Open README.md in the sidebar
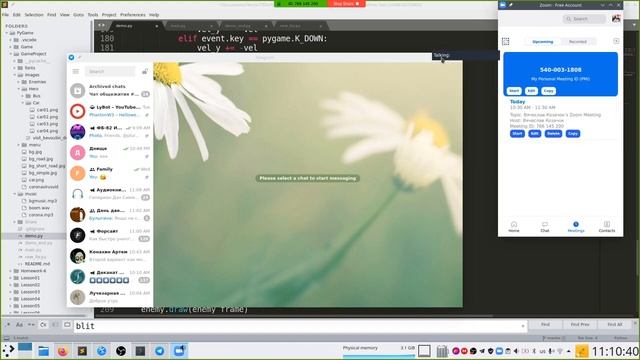This screenshot has width=640, height=360. click(37, 264)
